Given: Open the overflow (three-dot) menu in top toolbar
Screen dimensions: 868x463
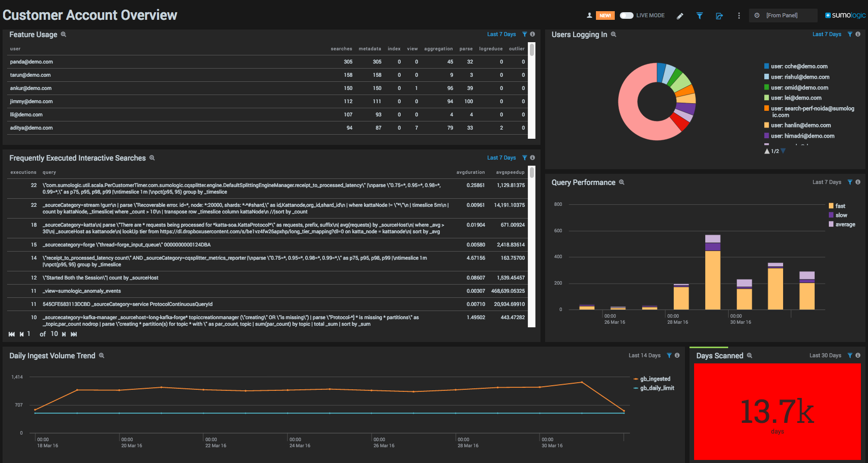Looking at the screenshot, I should [x=739, y=15].
